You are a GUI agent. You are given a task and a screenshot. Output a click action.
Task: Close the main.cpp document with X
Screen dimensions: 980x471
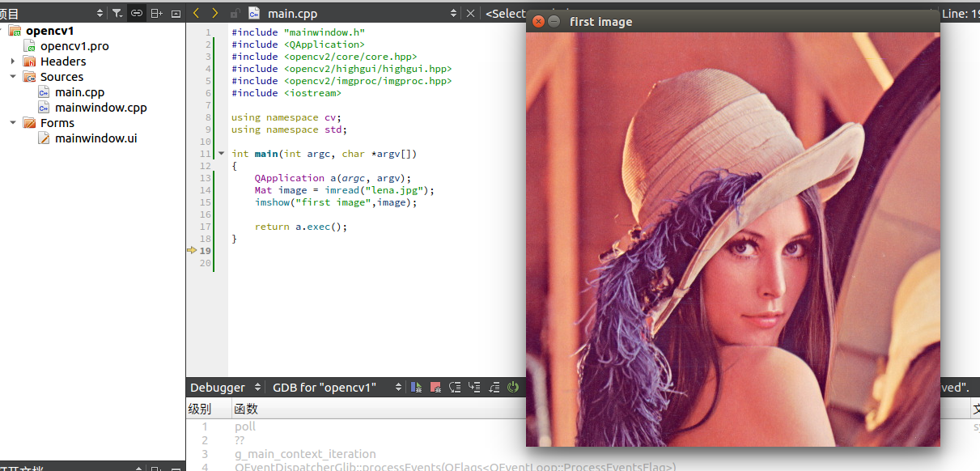[x=471, y=13]
